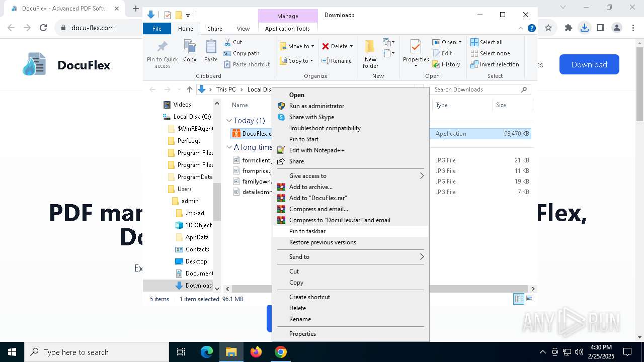The width and height of the screenshot is (644, 362).
Task: Switch to the View ribbon tab
Action: [243, 29]
